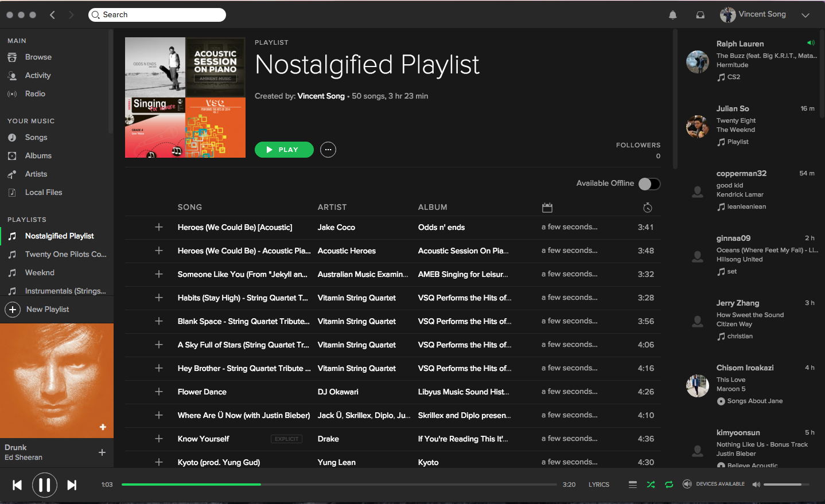Open Lyrics for current song
Image resolution: width=825 pixels, height=504 pixels.
(599, 485)
